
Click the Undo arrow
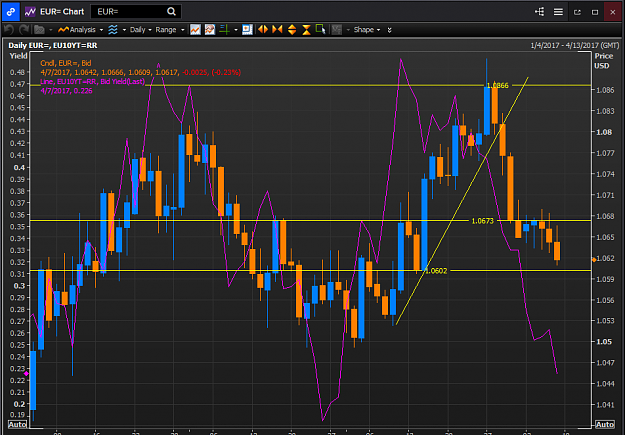click(x=9, y=30)
